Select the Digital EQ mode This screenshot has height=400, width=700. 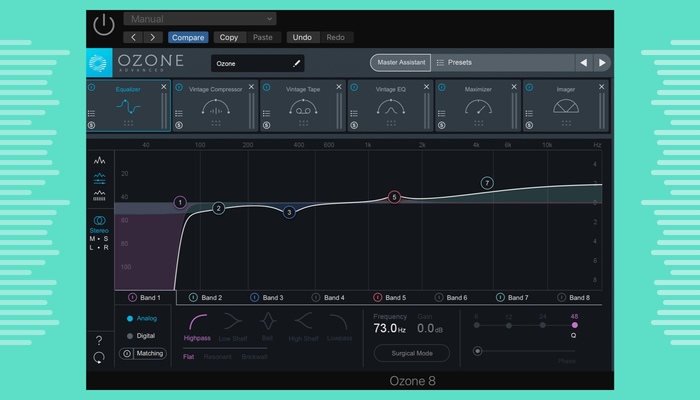click(x=146, y=335)
